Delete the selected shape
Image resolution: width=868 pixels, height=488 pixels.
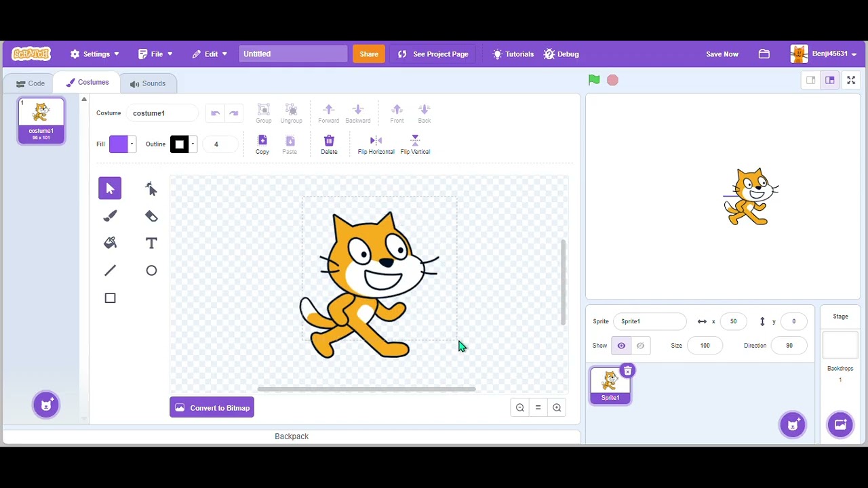coord(329,144)
